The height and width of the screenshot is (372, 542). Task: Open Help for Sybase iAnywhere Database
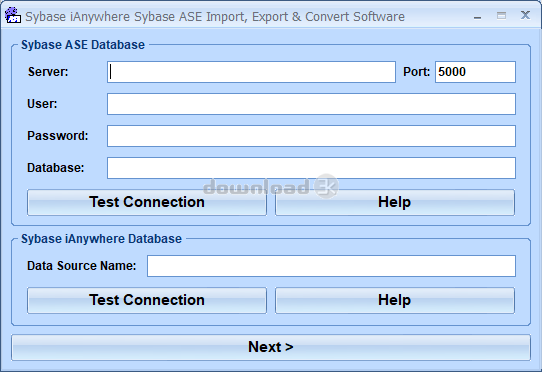click(x=395, y=300)
